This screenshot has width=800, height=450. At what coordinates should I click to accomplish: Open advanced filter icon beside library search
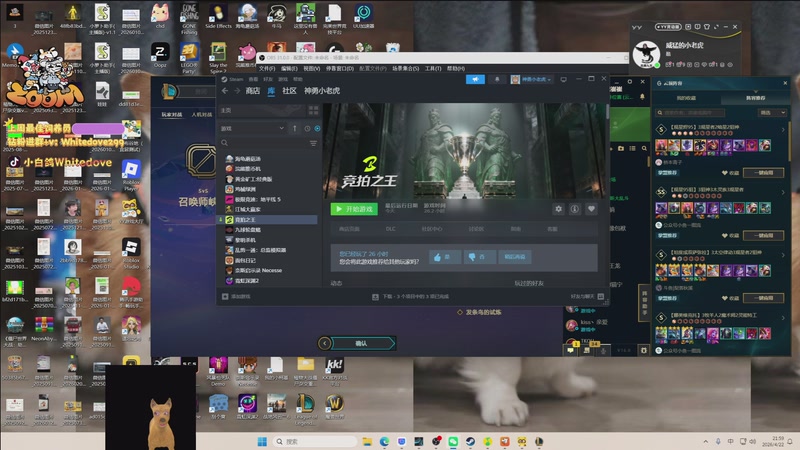coord(313,143)
